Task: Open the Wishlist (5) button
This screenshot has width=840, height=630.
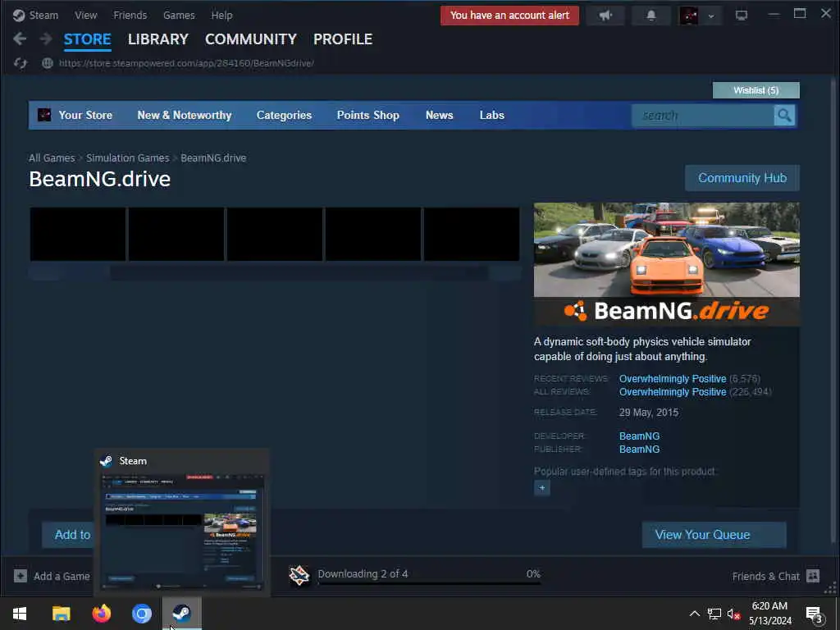Action: click(x=756, y=90)
